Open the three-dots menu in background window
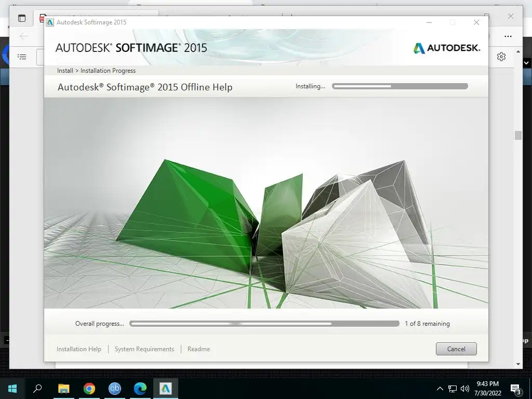This screenshot has width=532, height=399. 508,36
